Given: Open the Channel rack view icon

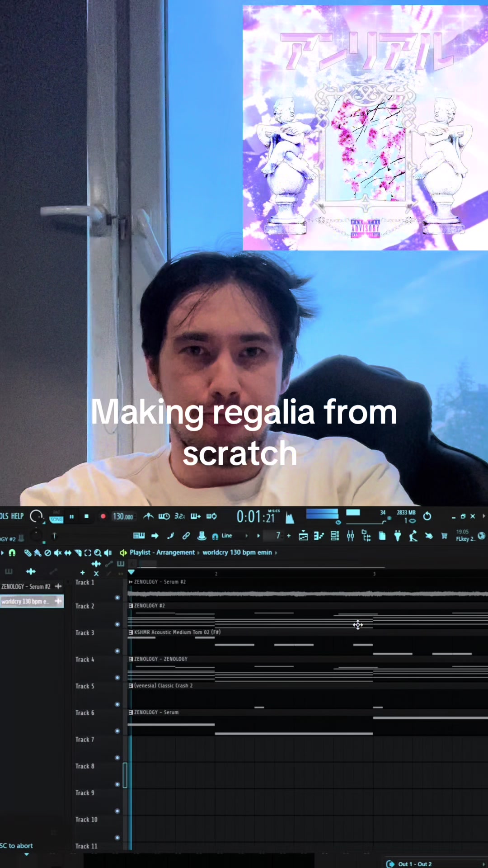Looking at the screenshot, I should (335, 536).
